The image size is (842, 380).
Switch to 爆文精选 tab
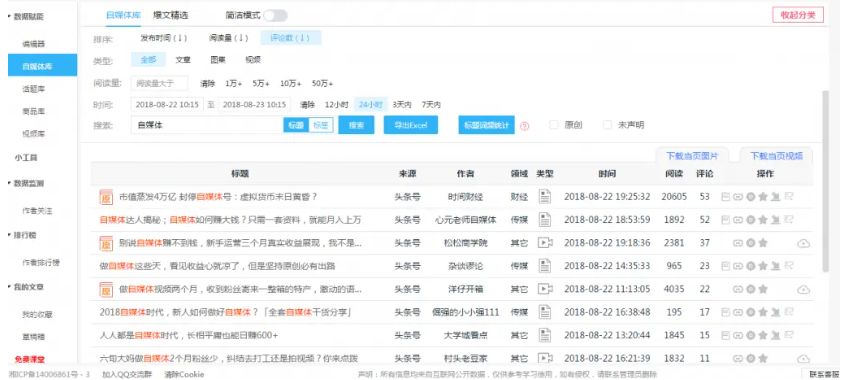tap(170, 16)
